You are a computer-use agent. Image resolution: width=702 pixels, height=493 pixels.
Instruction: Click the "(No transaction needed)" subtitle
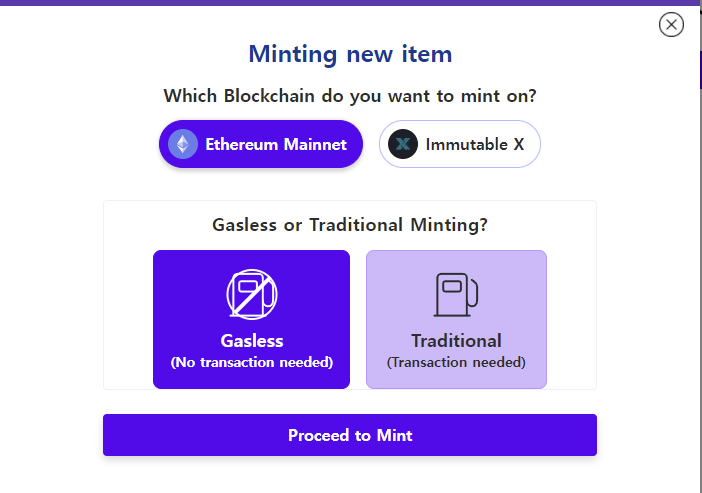click(x=252, y=362)
